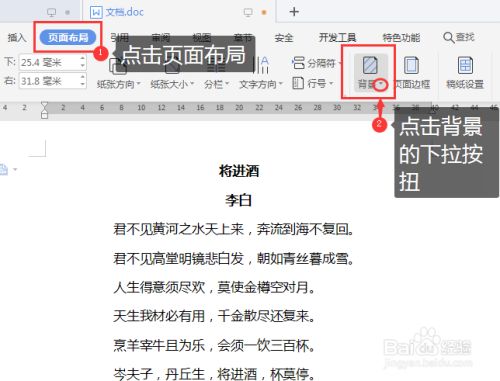500x381 pixels.
Task: Click the monitor icon on the left tab
Action: tap(51, 12)
